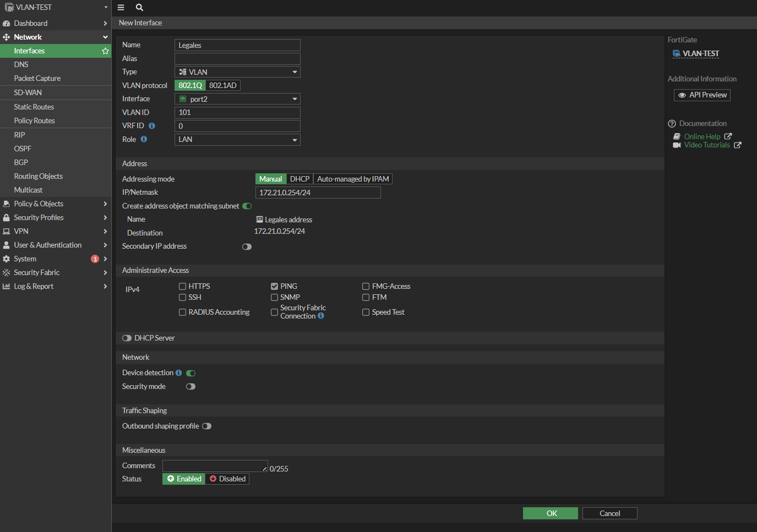This screenshot has width=757, height=532.
Task: Click the hamburger menu icon
Action: click(121, 8)
